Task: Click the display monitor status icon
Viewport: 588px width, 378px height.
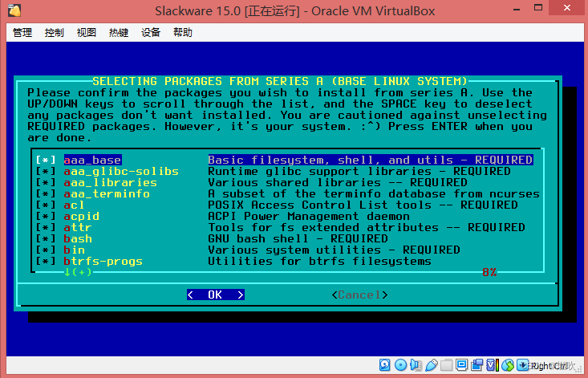Action: [x=461, y=365]
